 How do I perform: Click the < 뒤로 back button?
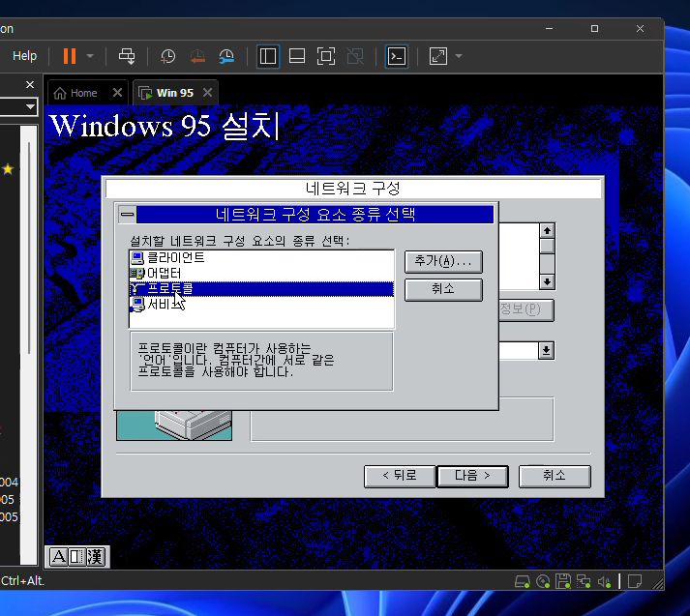[400, 476]
